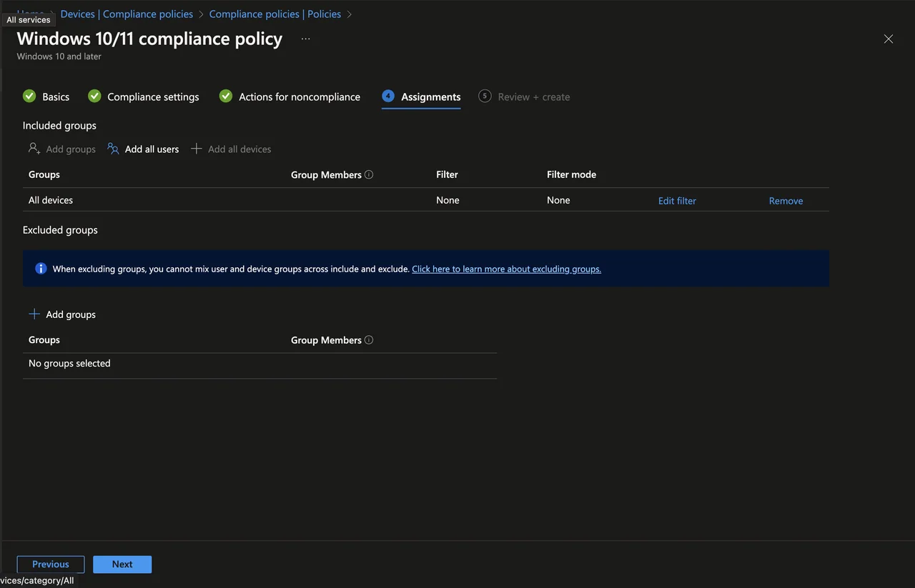915x588 pixels.
Task: Click Add all devices
Action: pos(231,149)
